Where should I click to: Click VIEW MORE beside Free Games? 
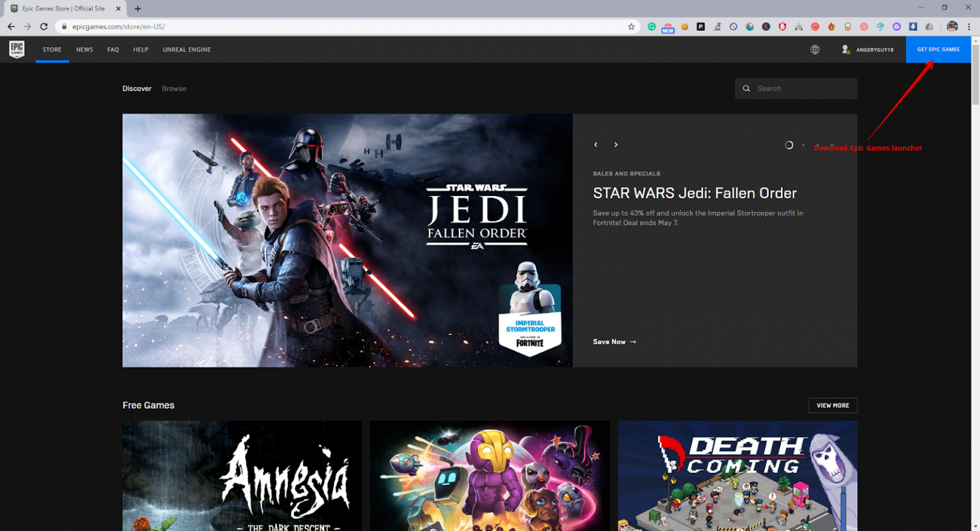tap(833, 405)
